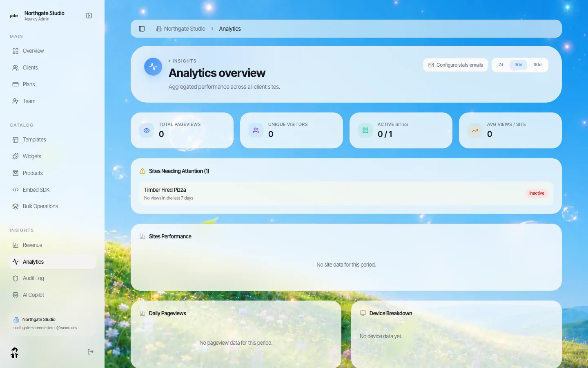Click the Total Pageviews stat card
The height and width of the screenshot is (368, 588).
[182, 130]
